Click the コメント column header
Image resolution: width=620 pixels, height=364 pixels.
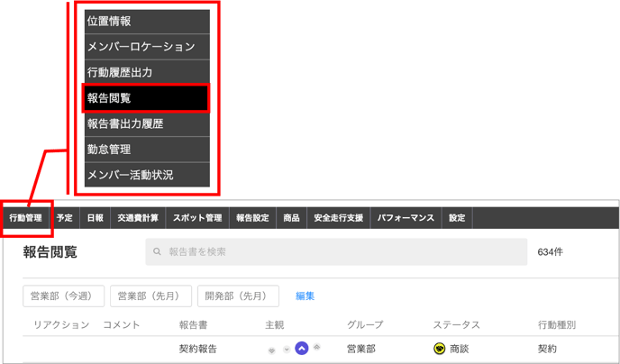(x=122, y=325)
